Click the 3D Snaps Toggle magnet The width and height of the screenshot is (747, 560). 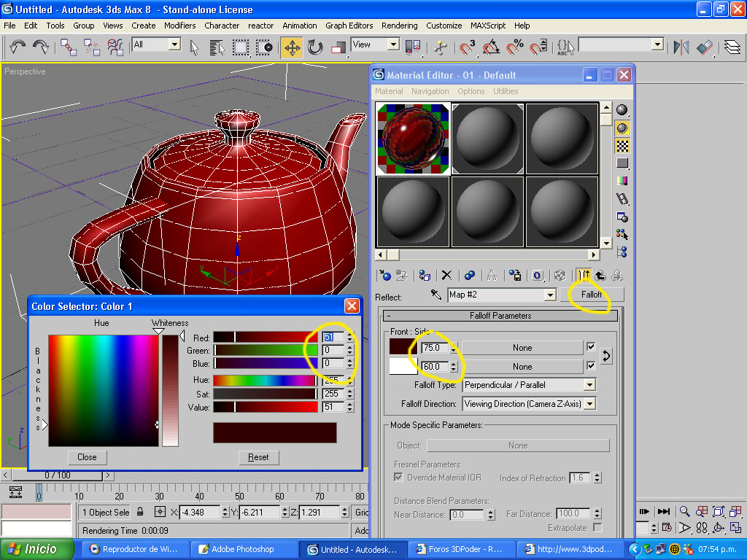[467, 47]
